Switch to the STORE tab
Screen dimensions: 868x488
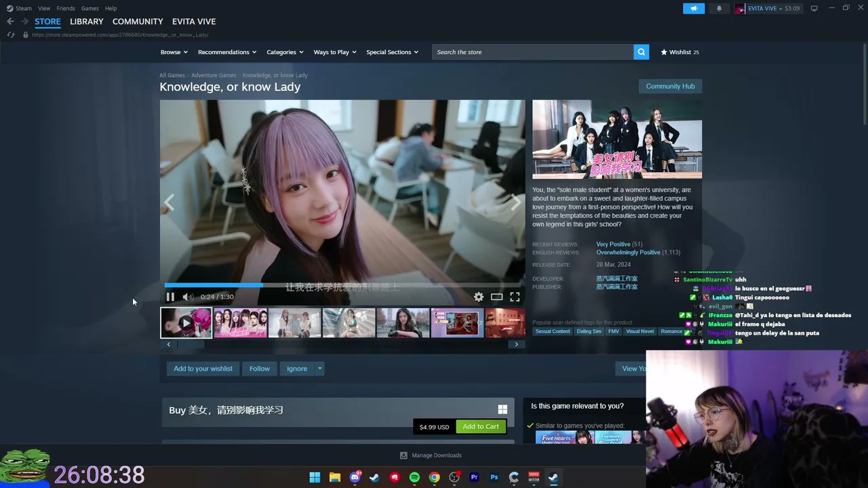click(47, 22)
